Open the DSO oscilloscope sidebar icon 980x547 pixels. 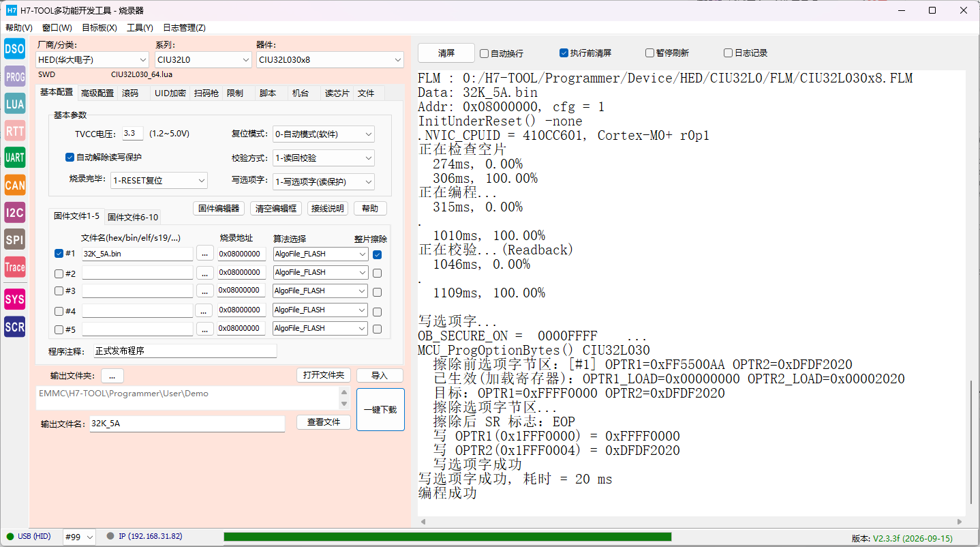15,49
